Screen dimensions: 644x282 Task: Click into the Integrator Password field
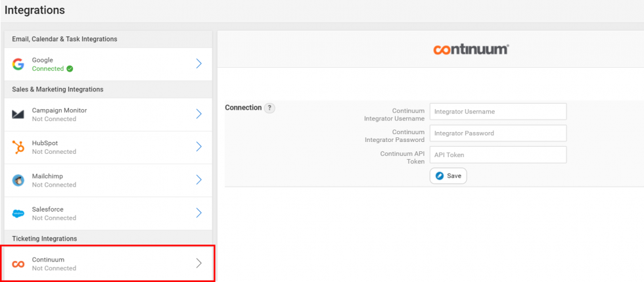(x=497, y=133)
